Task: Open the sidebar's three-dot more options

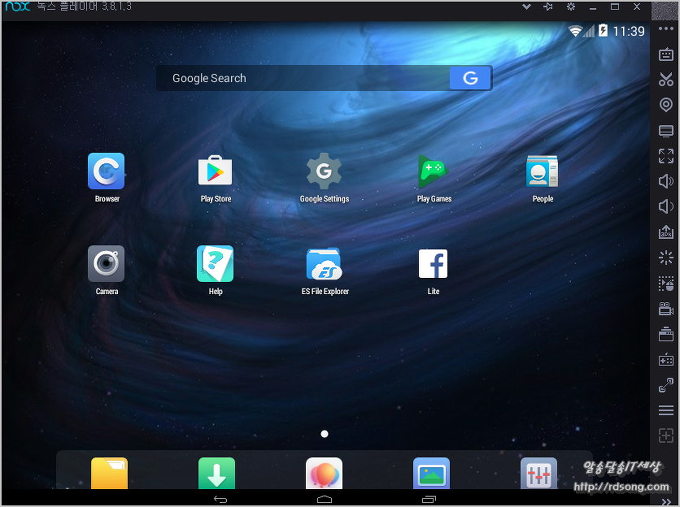Action: [x=666, y=29]
